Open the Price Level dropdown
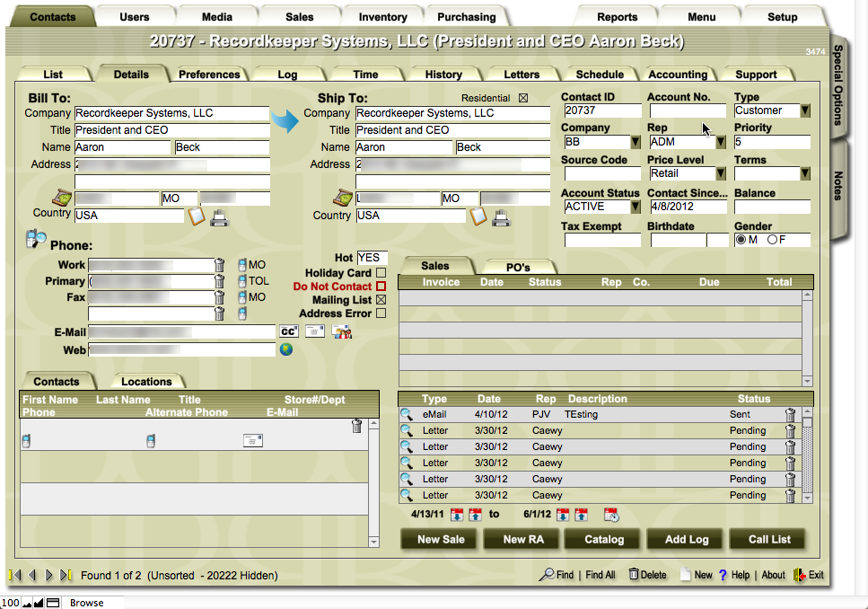868x609 pixels. pos(720,173)
